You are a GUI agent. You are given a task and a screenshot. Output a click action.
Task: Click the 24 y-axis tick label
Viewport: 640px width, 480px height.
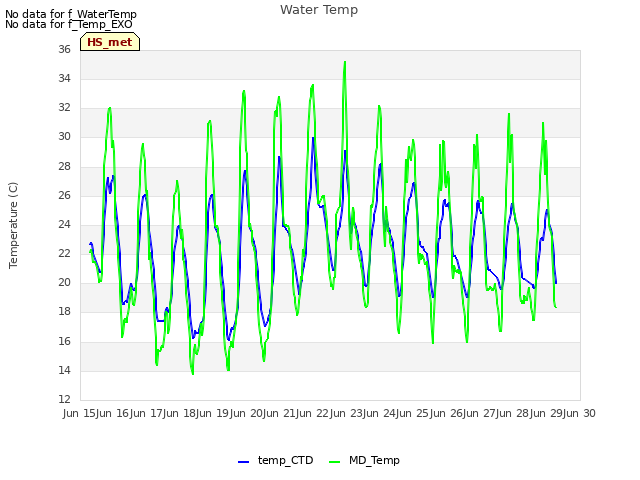[64, 224]
